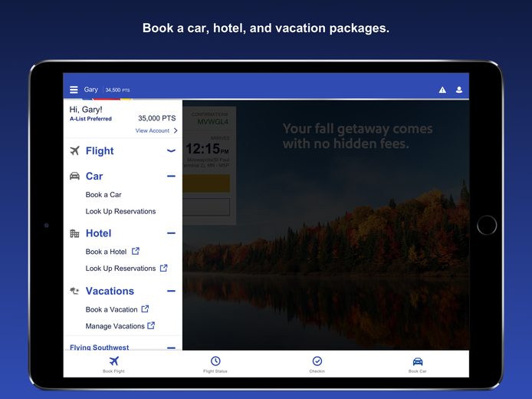Tap the alert warning triangle icon

442,90
